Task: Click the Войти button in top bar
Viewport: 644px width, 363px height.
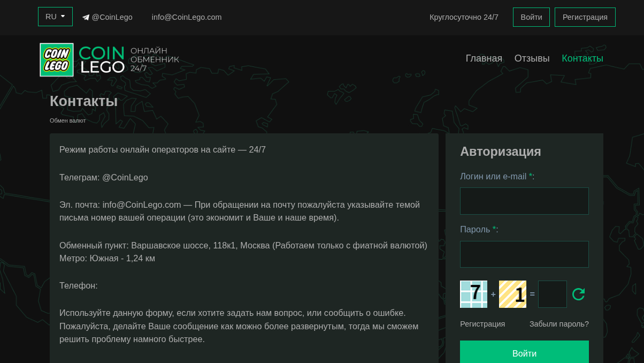Action: [x=531, y=17]
